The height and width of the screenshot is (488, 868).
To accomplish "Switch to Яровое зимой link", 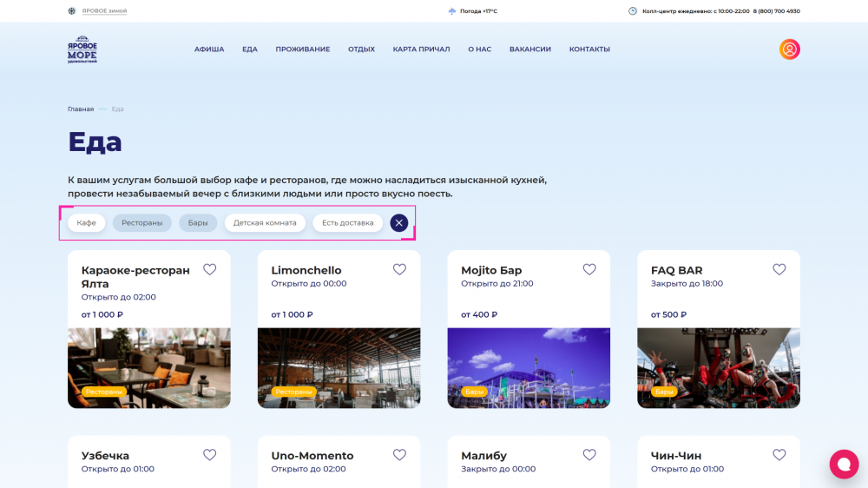I will 104,11.
